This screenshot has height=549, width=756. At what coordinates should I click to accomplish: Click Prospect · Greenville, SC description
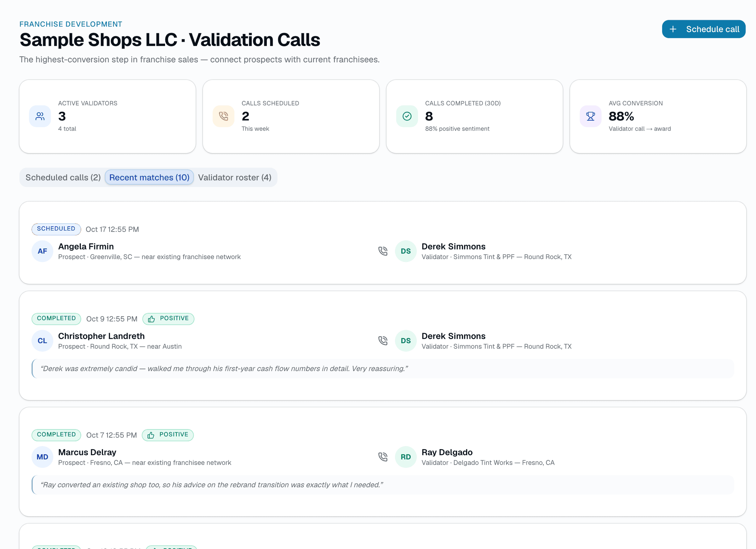pos(149,257)
